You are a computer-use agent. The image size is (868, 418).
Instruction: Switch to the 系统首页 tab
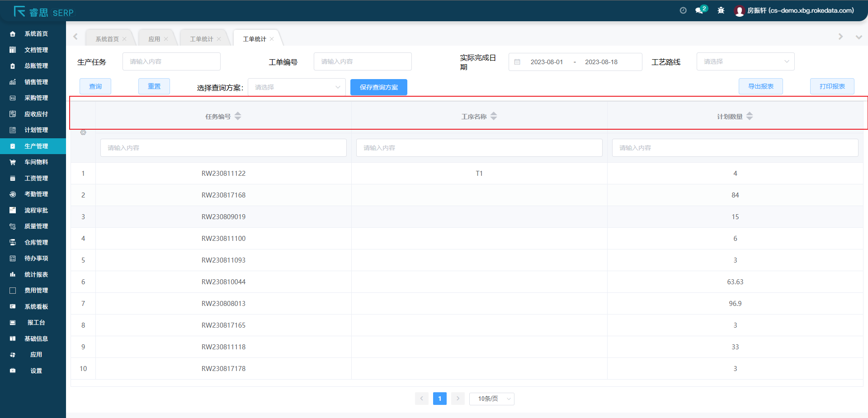pyautogui.click(x=107, y=39)
